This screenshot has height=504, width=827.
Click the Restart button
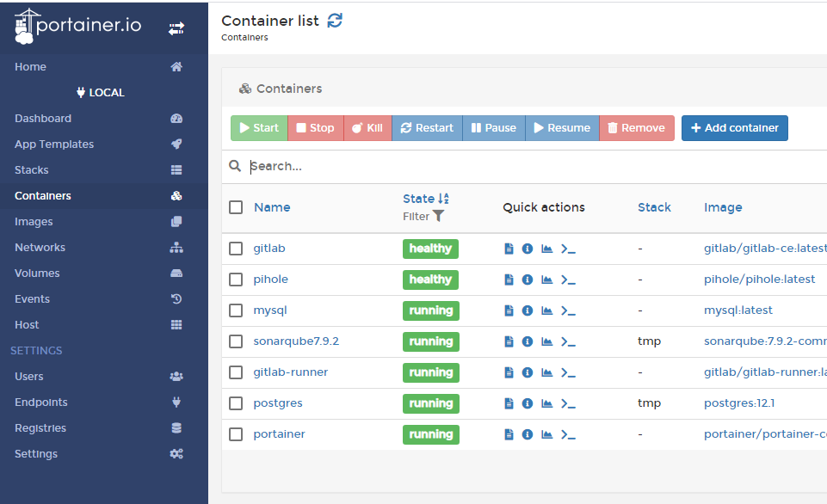pos(427,128)
